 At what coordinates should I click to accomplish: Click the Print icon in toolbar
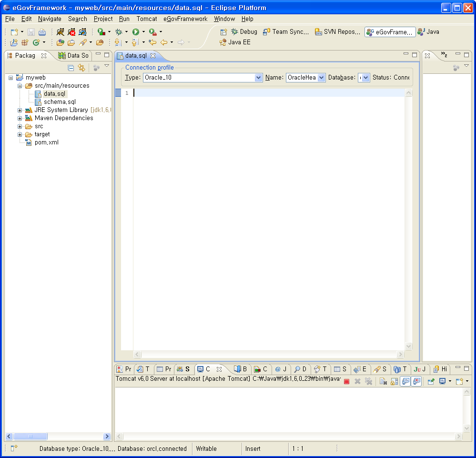point(42,32)
